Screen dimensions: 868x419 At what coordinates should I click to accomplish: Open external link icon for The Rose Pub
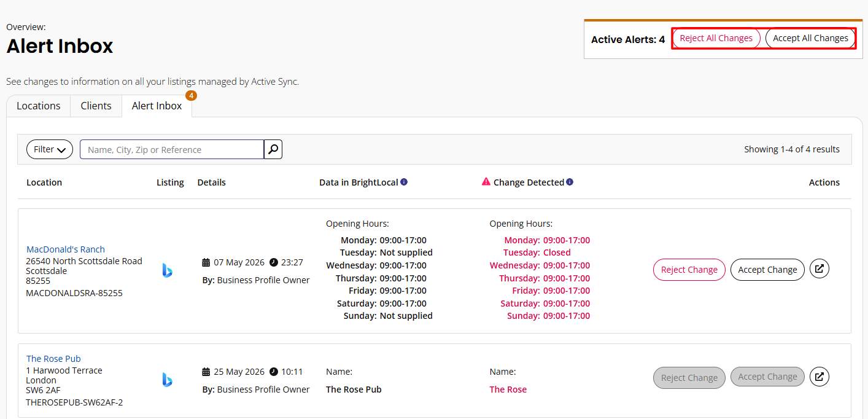pos(820,377)
